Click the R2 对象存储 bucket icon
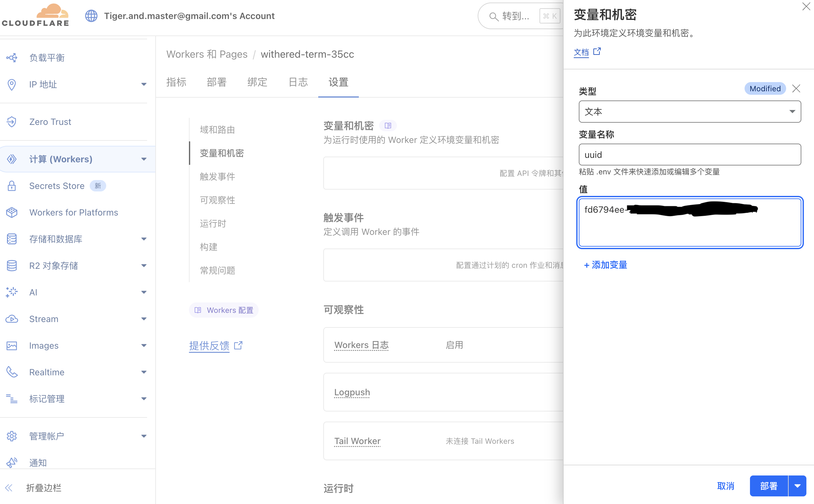Image resolution: width=814 pixels, height=504 pixels. 12,266
